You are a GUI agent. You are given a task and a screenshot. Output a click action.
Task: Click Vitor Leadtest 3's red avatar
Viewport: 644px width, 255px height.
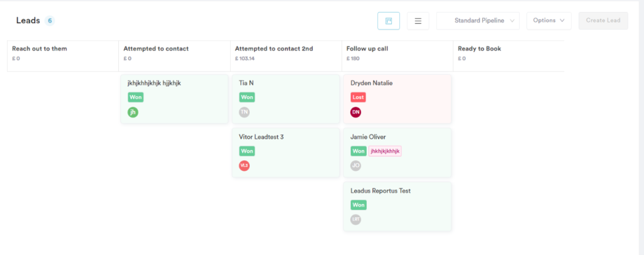tap(244, 166)
